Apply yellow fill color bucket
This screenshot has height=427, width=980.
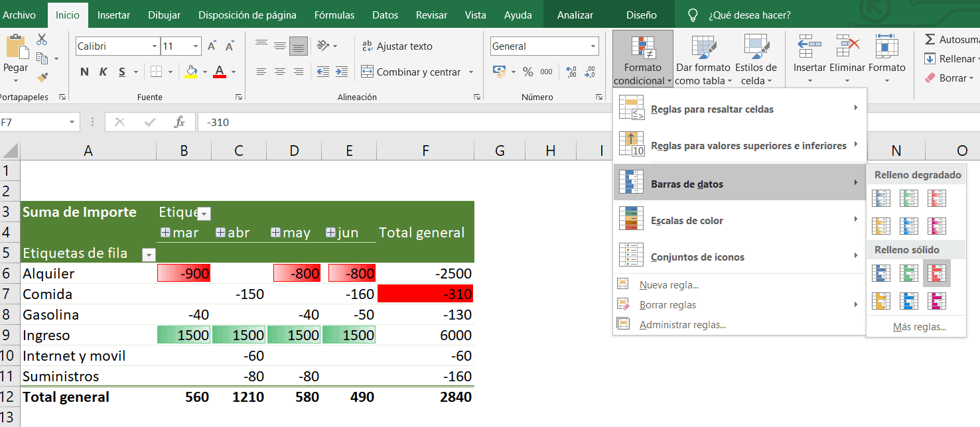point(191,71)
